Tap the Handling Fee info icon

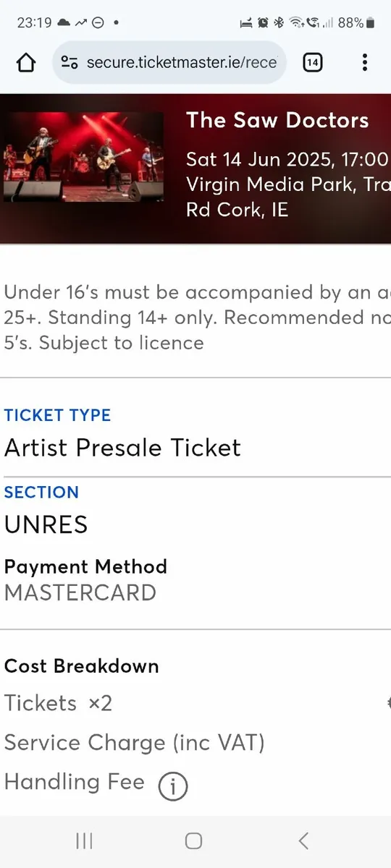pos(172,786)
